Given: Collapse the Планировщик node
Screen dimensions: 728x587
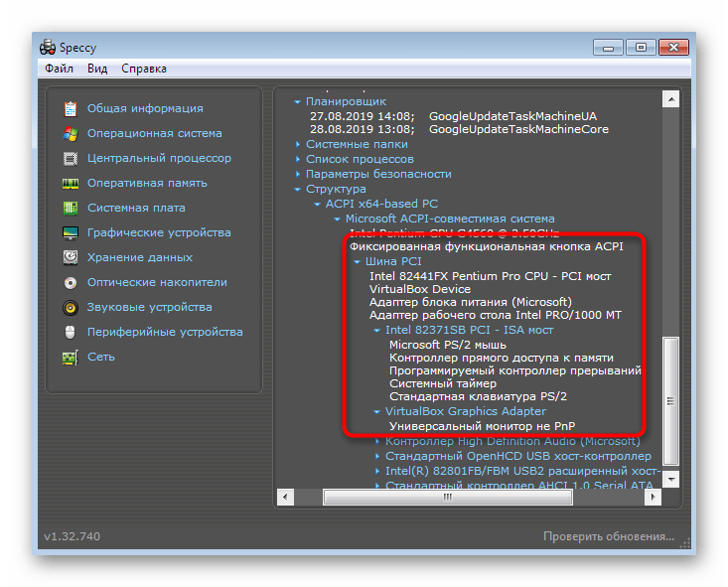Looking at the screenshot, I should [x=297, y=101].
